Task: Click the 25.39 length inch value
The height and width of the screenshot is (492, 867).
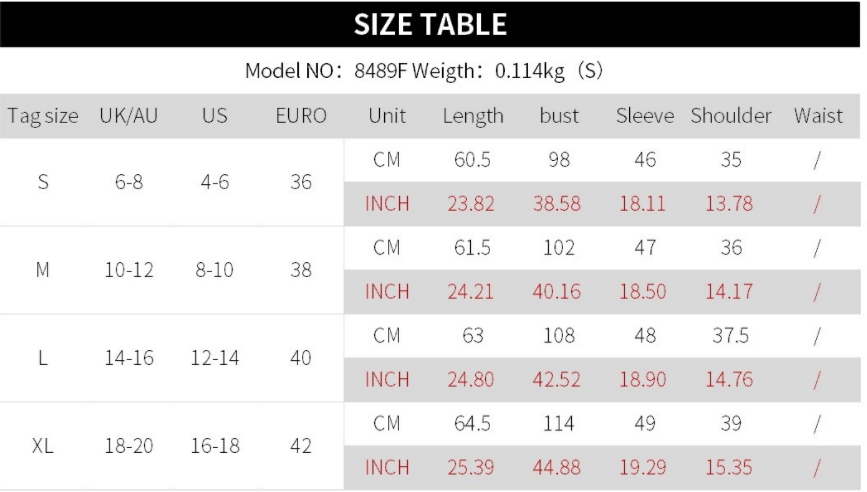Action: pyautogui.click(x=473, y=467)
